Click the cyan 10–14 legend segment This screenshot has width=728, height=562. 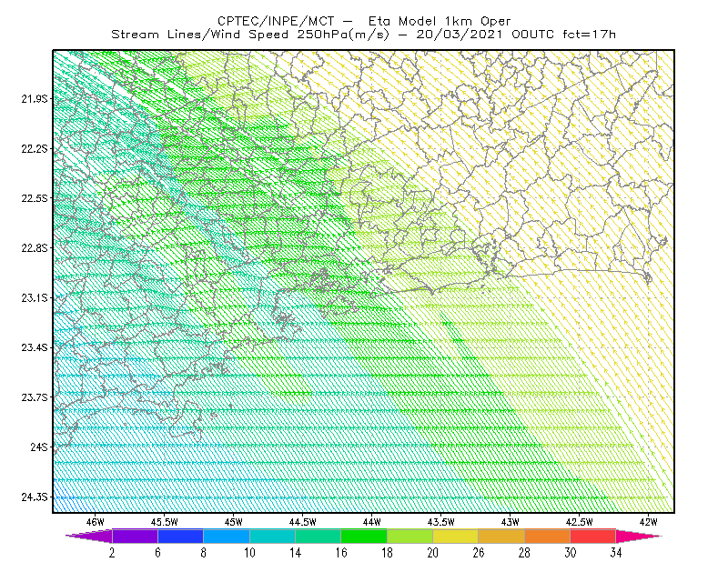coord(272,536)
